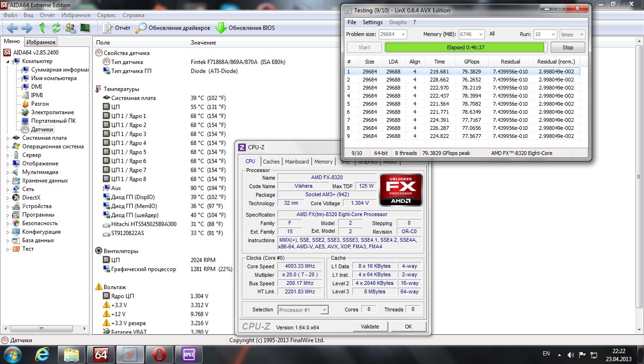Open the Справка menu in AIDA64
The image size is (644, 364).
click(x=134, y=15)
